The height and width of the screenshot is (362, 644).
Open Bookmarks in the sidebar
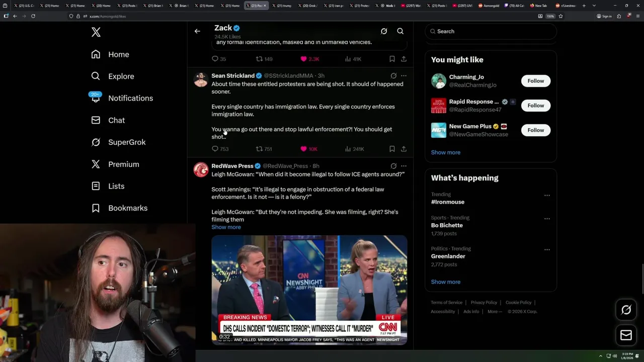119,208
